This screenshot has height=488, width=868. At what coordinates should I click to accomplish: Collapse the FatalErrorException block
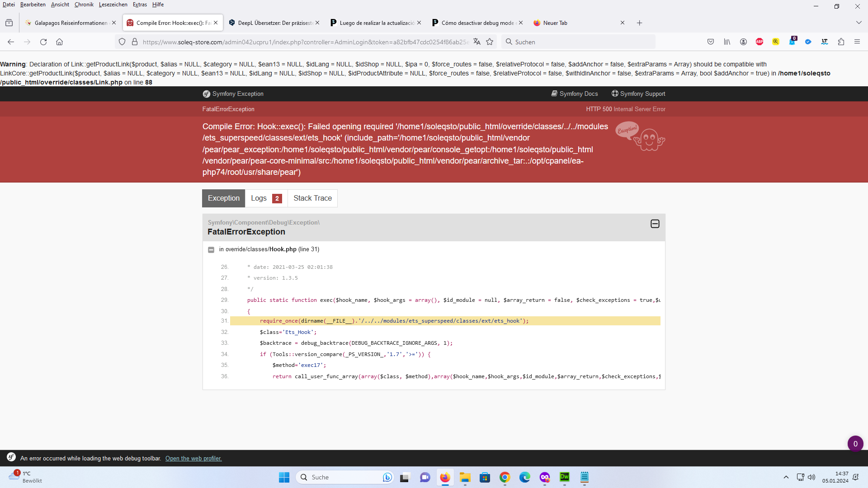pyautogui.click(x=655, y=224)
